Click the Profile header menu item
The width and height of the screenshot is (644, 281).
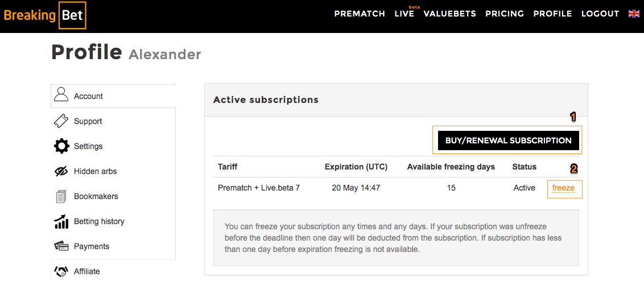pyautogui.click(x=552, y=14)
